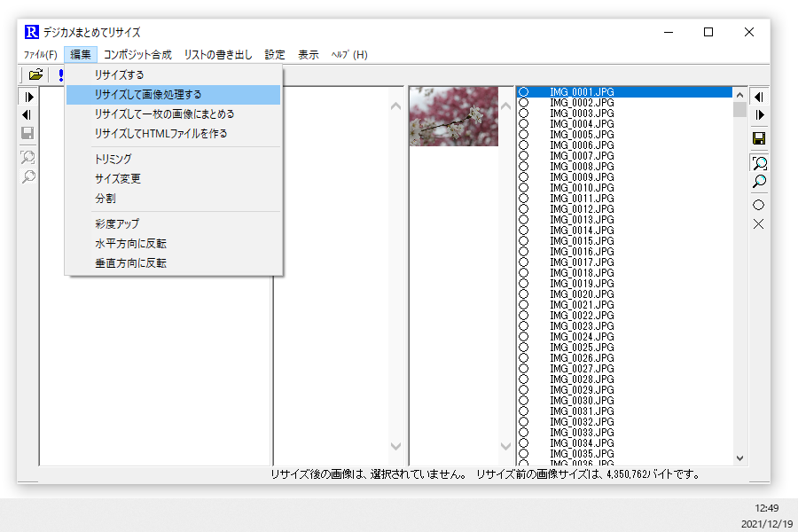Image resolution: width=798 pixels, height=532 pixels.
Task: Click the left panel lower magnifier icon
Action: pos(28,176)
